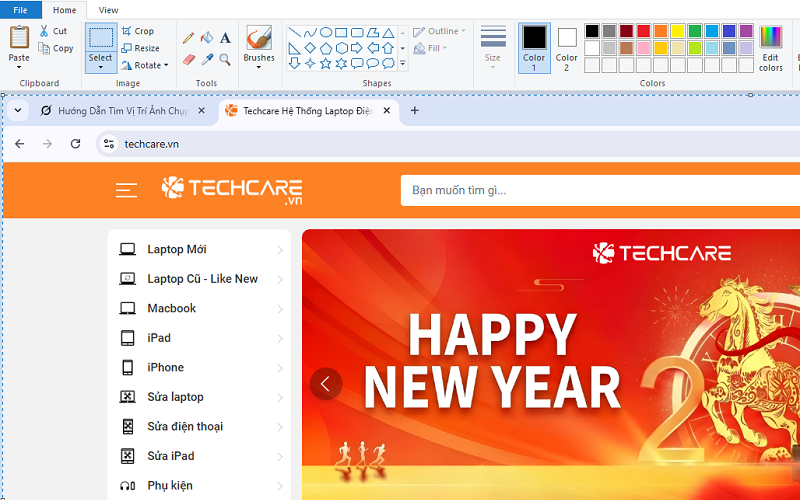The height and width of the screenshot is (500, 800).
Task: Click the Crop icon
Action: click(127, 31)
